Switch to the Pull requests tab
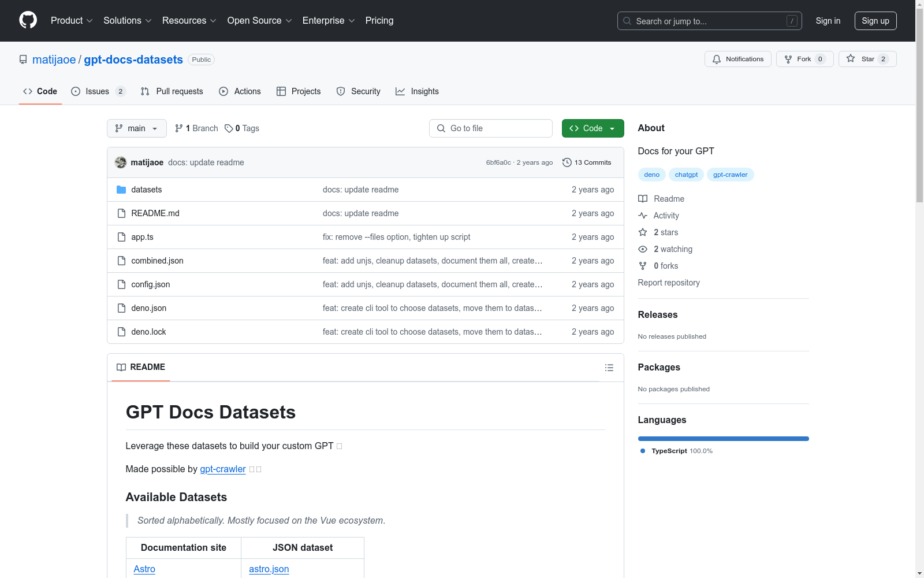 (x=172, y=91)
